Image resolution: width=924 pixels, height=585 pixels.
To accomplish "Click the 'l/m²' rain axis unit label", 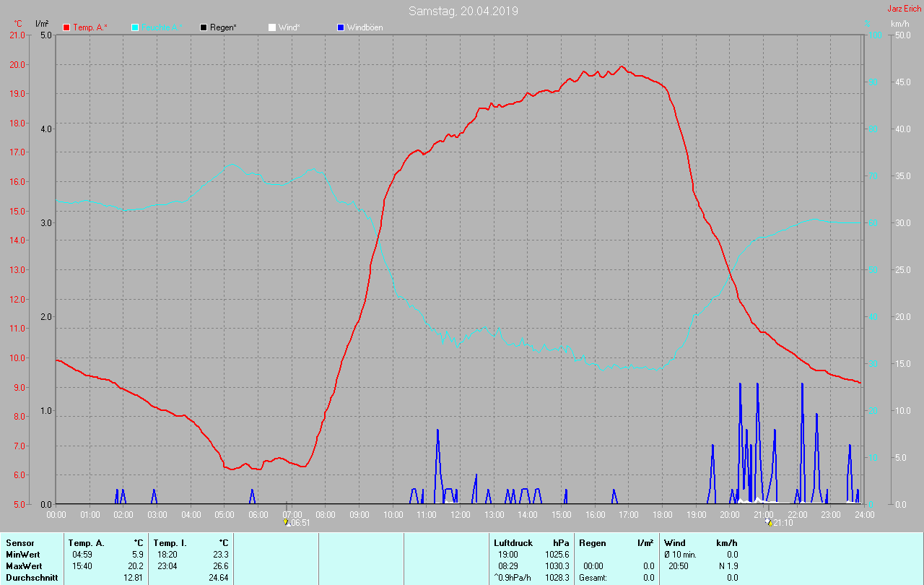I will click(42, 24).
